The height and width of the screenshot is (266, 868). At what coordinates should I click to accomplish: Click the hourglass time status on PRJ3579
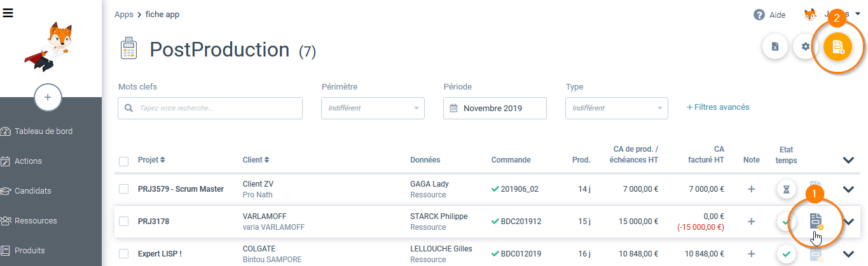[787, 189]
